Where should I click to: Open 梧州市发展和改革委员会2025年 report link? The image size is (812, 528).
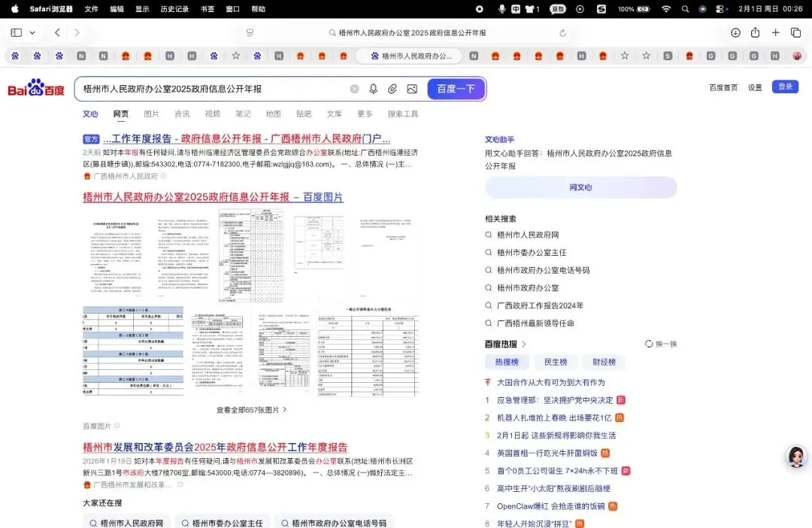pos(215,448)
